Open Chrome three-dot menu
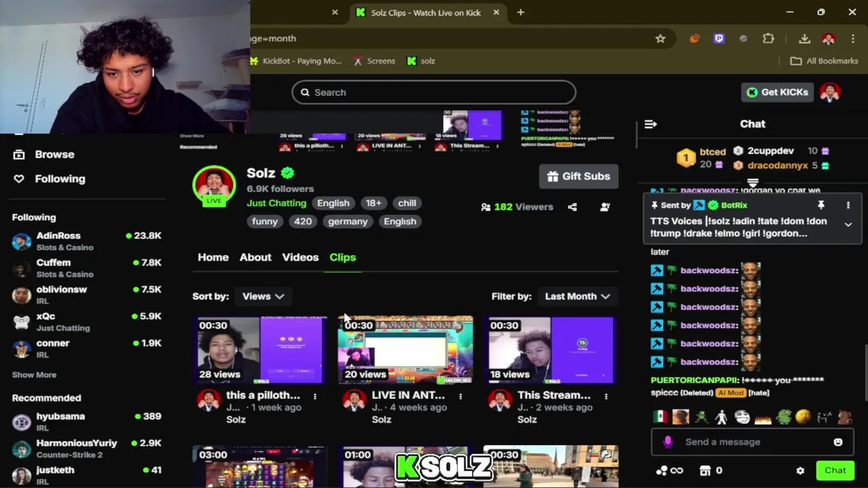Viewport: 868px width, 488px height. (852, 39)
